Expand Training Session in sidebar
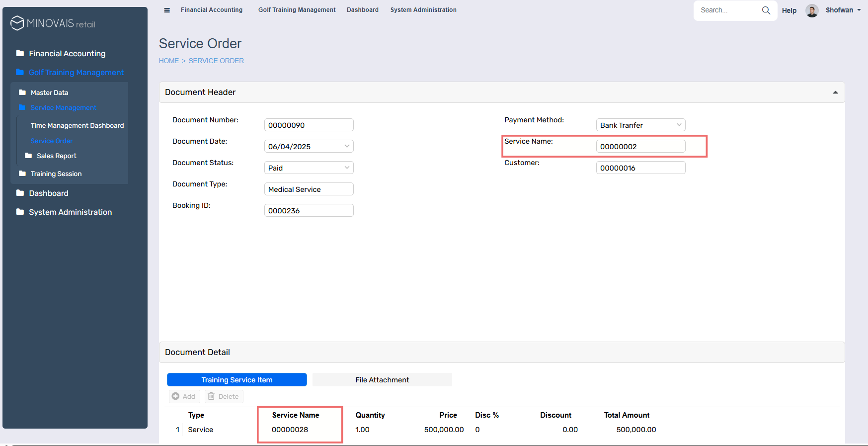868x446 pixels. click(56, 174)
